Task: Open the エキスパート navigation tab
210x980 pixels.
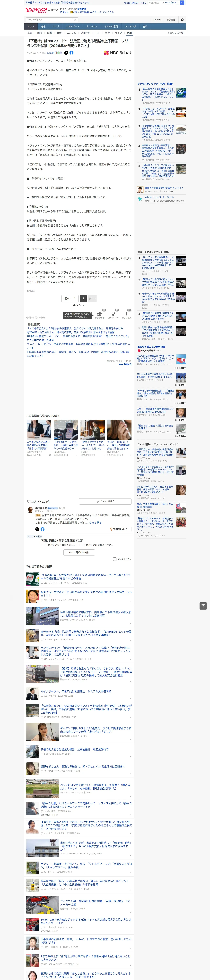Action: [x=72, y=27]
